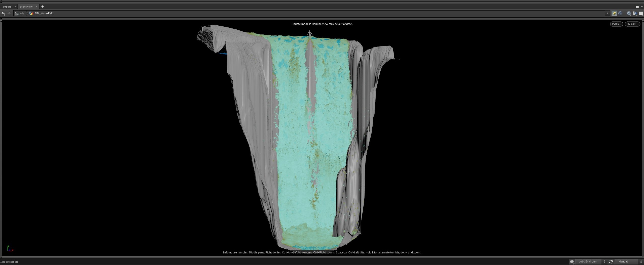Collapse the bottom pane stowbar arrow above status bar

tap(1, 257)
